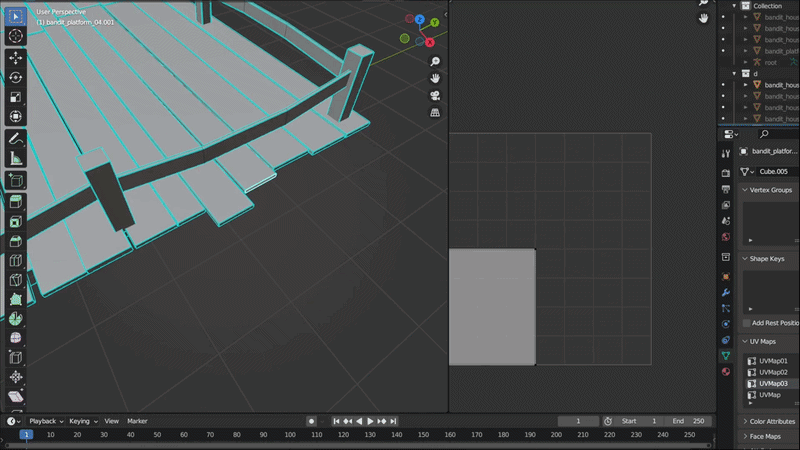The height and width of the screenshot is (450, 800).
Task: Open the Particles properties tab
Action: point(726,309)
